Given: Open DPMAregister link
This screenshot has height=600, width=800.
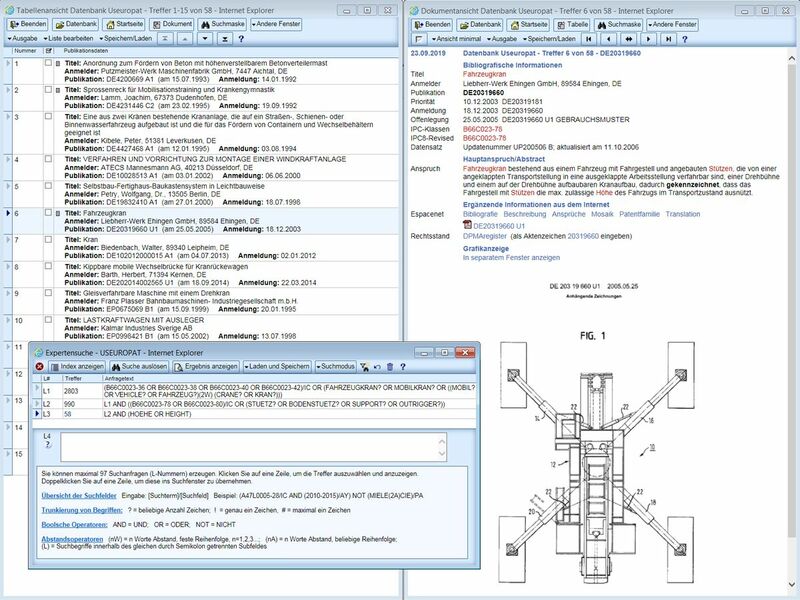Looking at the screenshot, I should tap(485, 236).
